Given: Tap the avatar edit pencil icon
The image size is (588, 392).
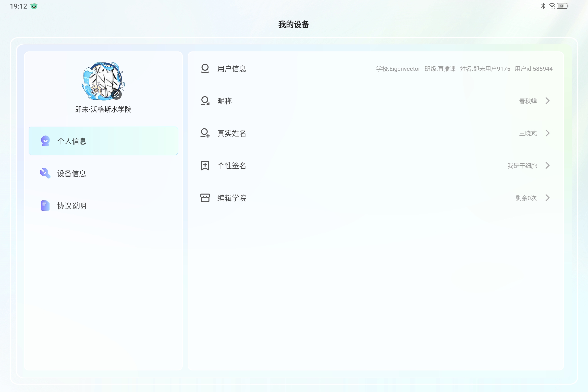Looking at the screenshot, I should [x=117, y=95].
